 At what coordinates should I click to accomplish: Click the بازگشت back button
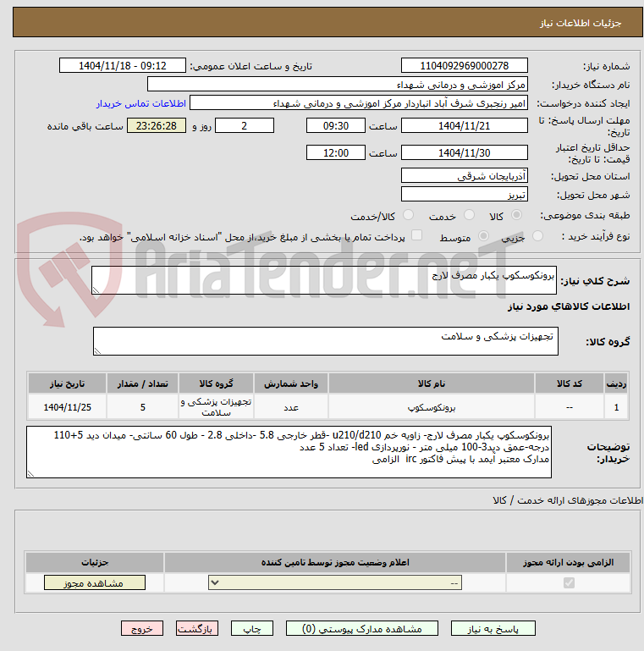pos(196,629)
